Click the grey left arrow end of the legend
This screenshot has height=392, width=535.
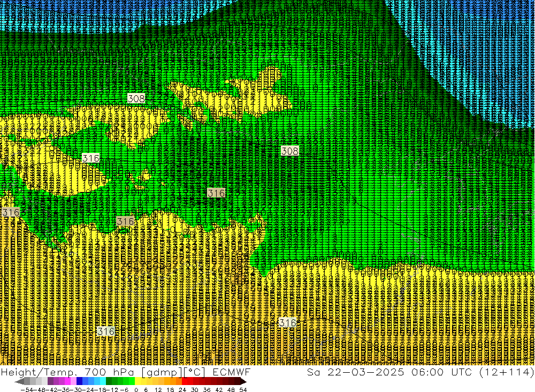(x=19, y=381)
